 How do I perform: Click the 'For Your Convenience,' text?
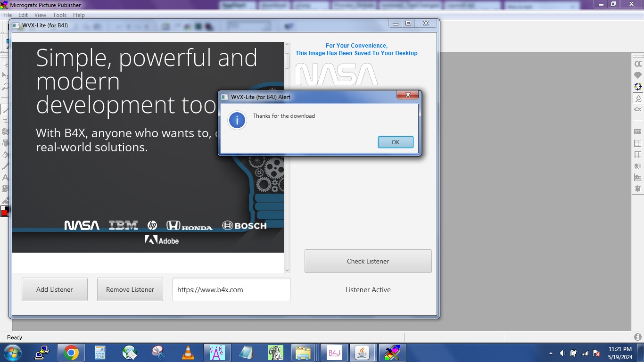click(x=357, y=46)
